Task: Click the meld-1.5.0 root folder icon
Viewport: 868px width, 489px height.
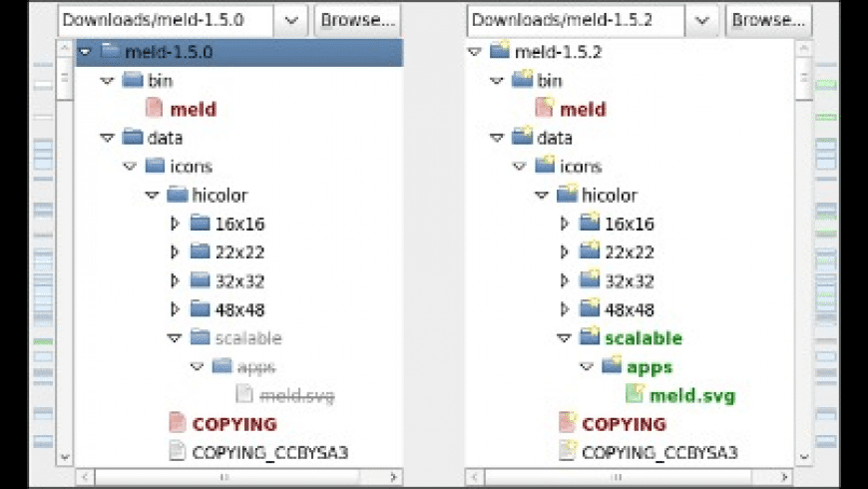Action: click(x=111, y=52)
